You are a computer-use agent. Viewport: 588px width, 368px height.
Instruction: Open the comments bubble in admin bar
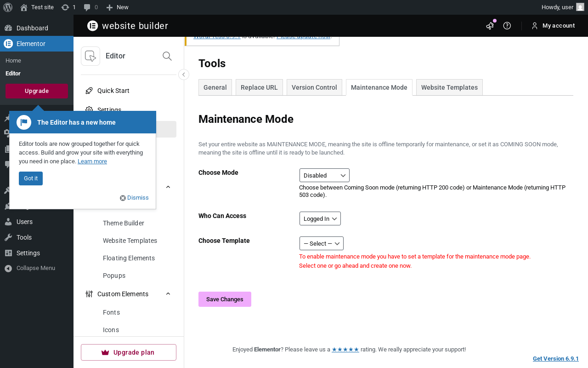(x=87, y=7)
